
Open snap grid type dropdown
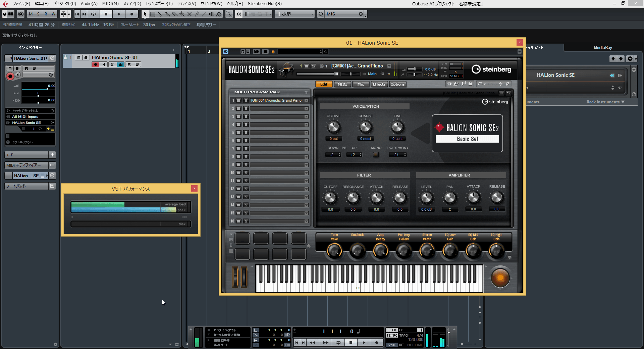[x=295, y=14]
